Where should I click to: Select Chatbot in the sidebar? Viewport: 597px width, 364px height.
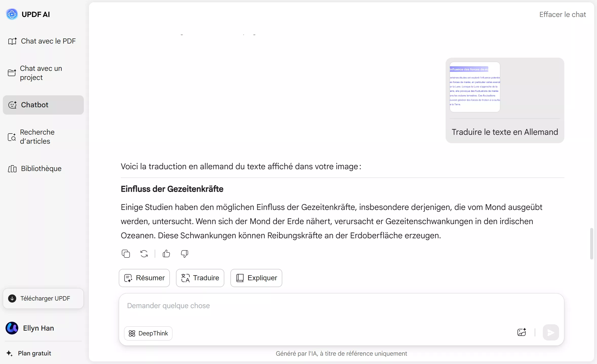[x=34, y=105]
